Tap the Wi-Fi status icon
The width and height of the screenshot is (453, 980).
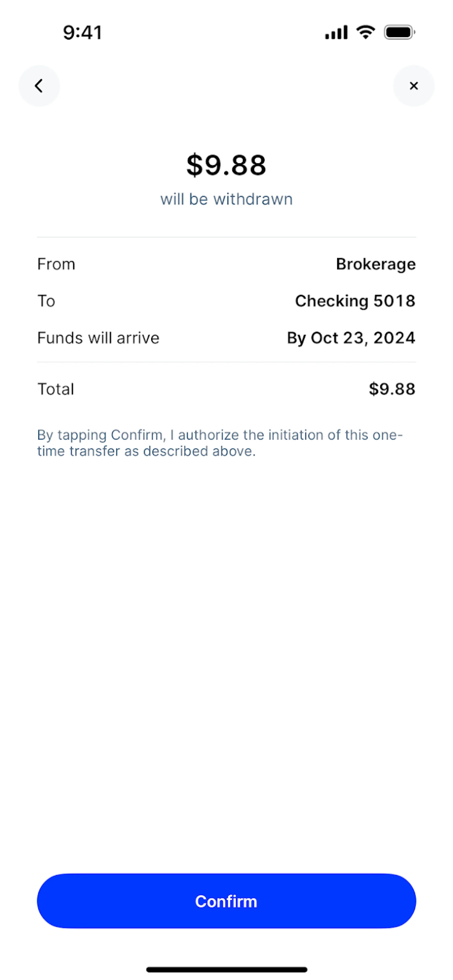pos(365,32)
